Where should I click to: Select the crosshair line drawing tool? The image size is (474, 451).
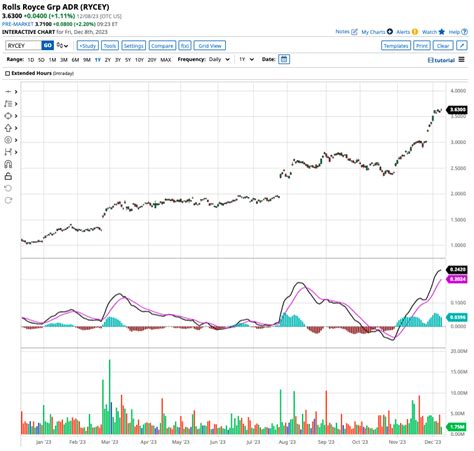pos(8,92)
